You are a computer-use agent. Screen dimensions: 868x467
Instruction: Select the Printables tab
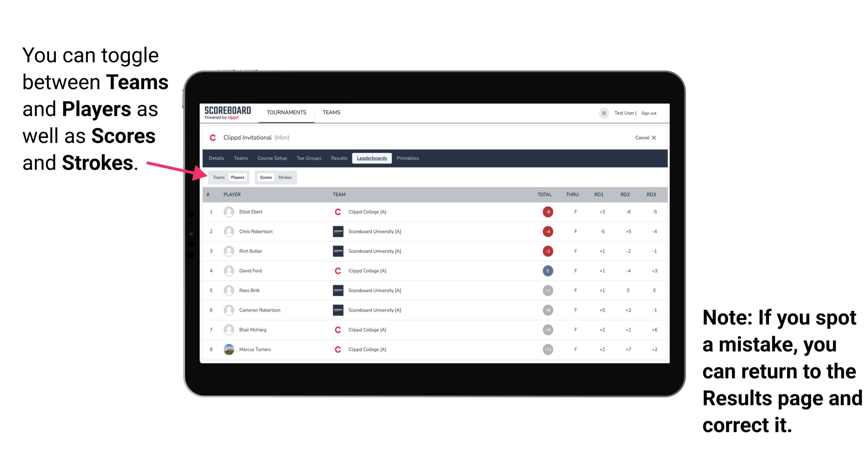click(409, 158)
